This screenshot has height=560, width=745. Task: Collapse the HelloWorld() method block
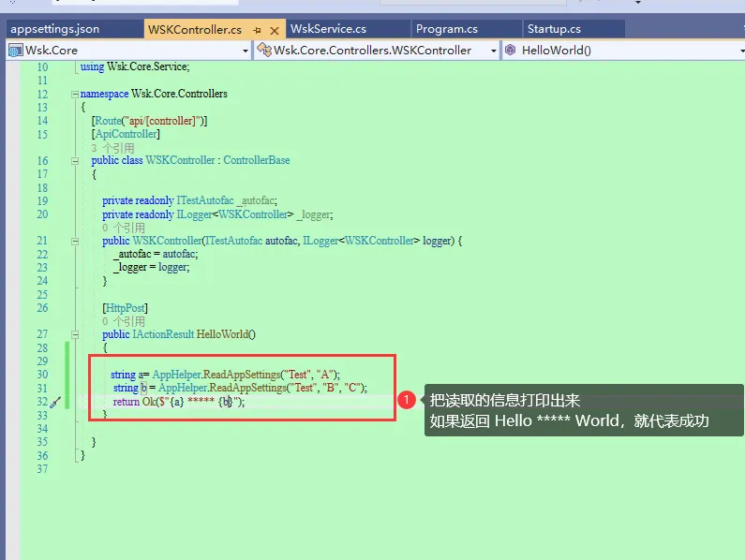pyautogui.click(x=75, y=335)
